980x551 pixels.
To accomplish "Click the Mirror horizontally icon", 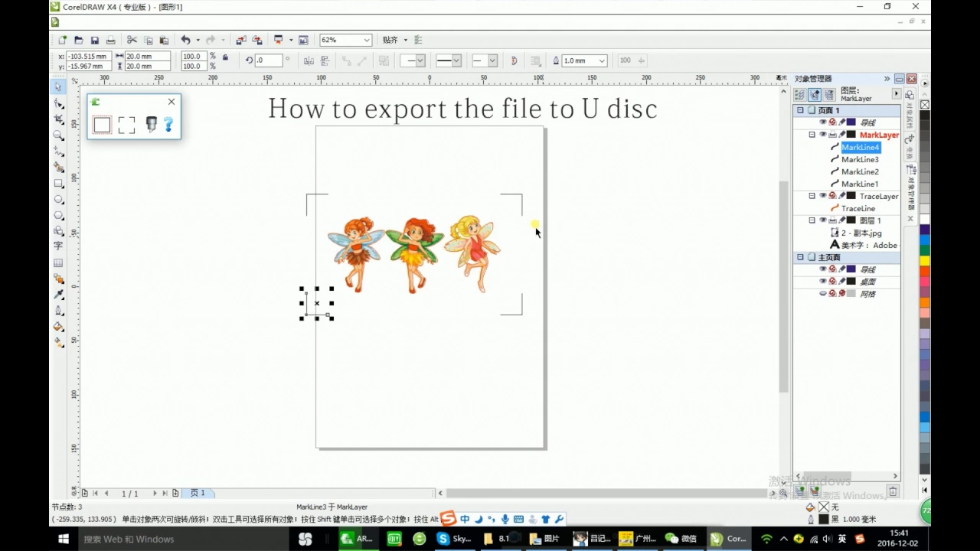I will coord(309,60).
